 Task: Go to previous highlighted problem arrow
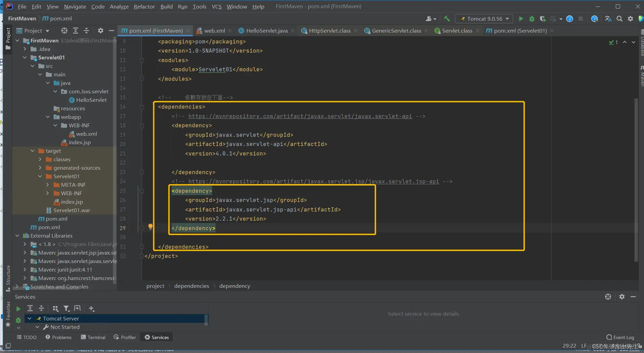(624, 42)
